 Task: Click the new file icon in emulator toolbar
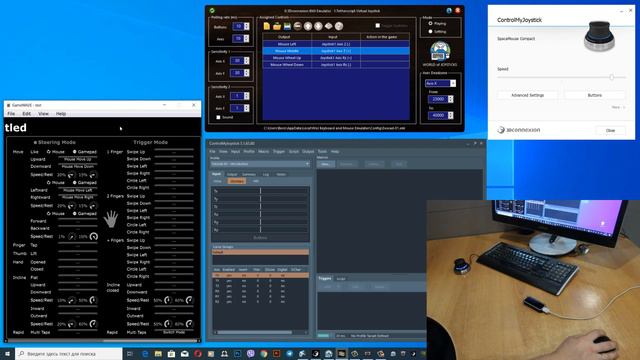pyautogui.click(x=267, y=26)
